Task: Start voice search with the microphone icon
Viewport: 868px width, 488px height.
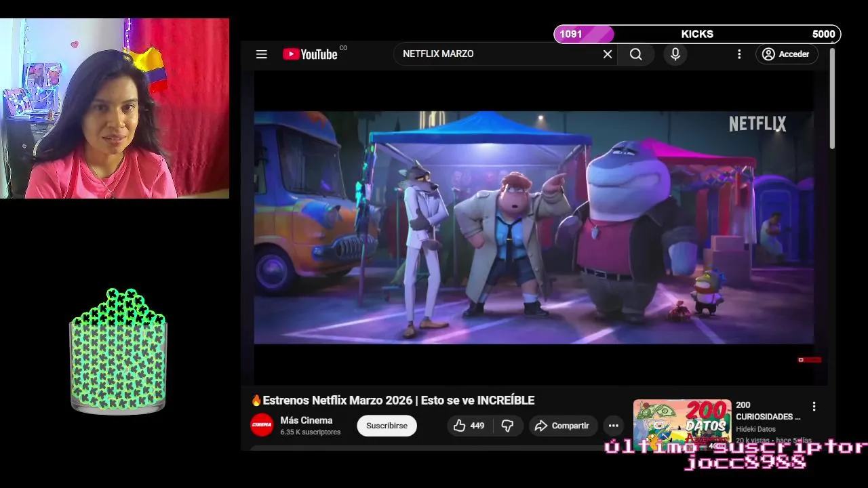Action: click(675, 54)
